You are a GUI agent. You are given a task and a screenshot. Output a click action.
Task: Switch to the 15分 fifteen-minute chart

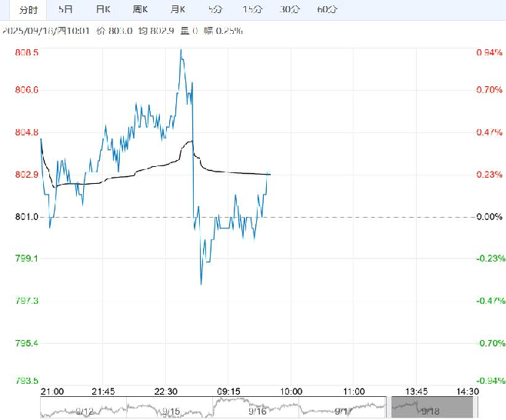[x=252, y=9]
